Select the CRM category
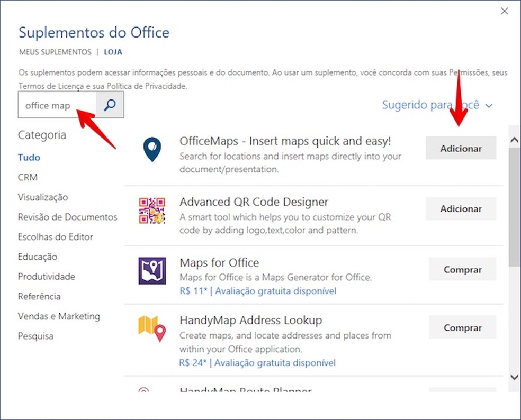 (x=28, y=177)
